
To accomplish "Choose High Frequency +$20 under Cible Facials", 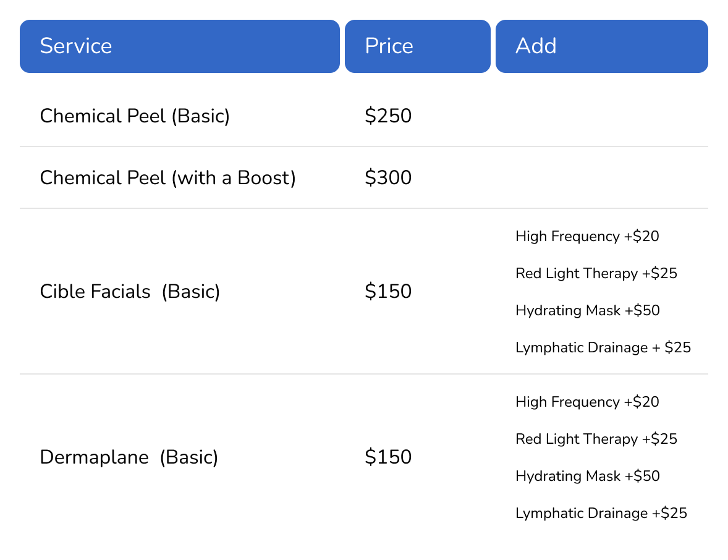I will coord(587,236).
